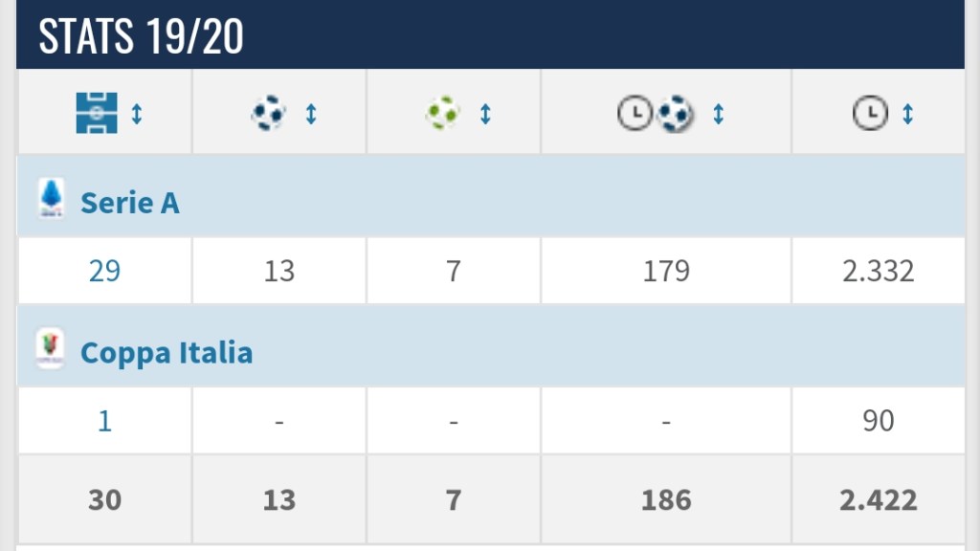Click the green assists ball icon

point(442,113)
